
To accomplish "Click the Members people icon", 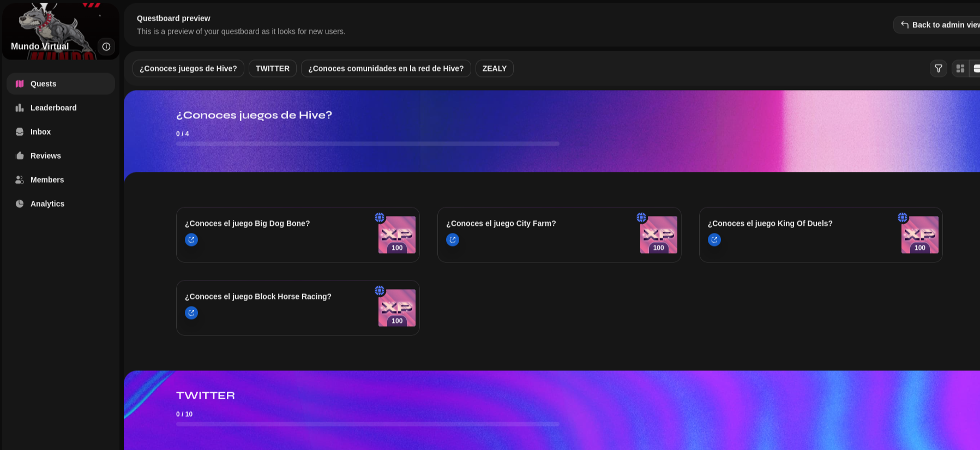I will click(x=20, y=179).
